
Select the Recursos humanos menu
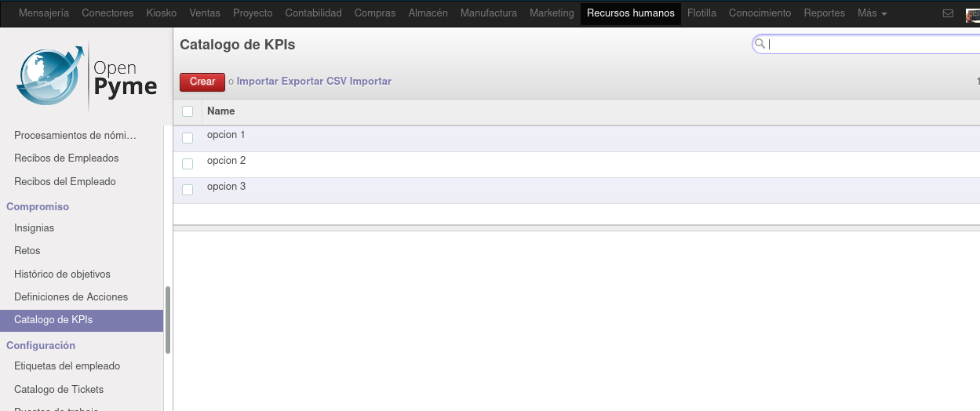pos(631,13)
